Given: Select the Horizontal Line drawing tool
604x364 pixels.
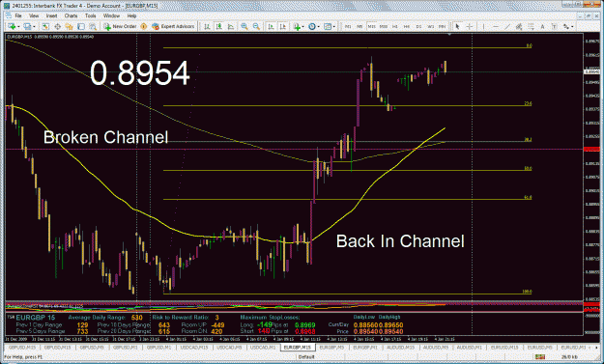Looking at the screenshot, I should pos(496,26).
